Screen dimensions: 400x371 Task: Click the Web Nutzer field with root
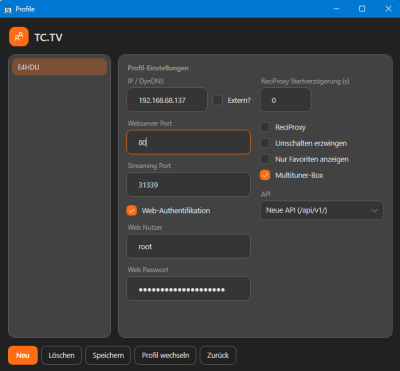coord(188,246)
